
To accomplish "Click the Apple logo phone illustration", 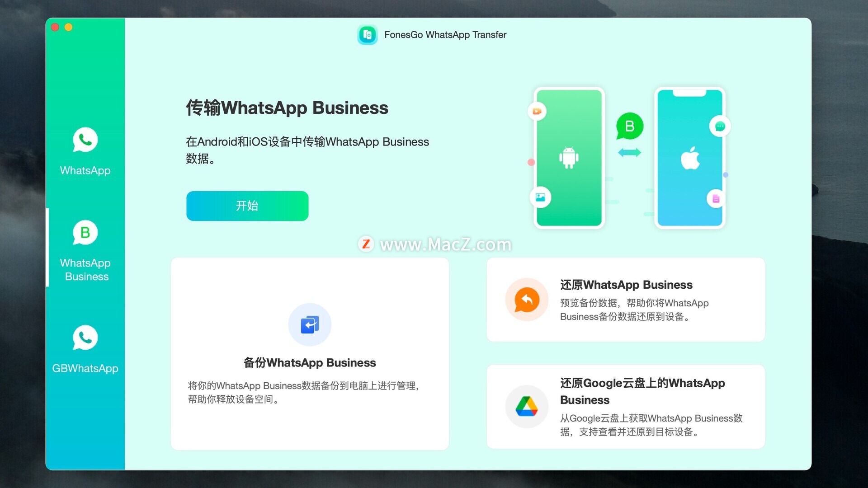I will tap(690, 158).
